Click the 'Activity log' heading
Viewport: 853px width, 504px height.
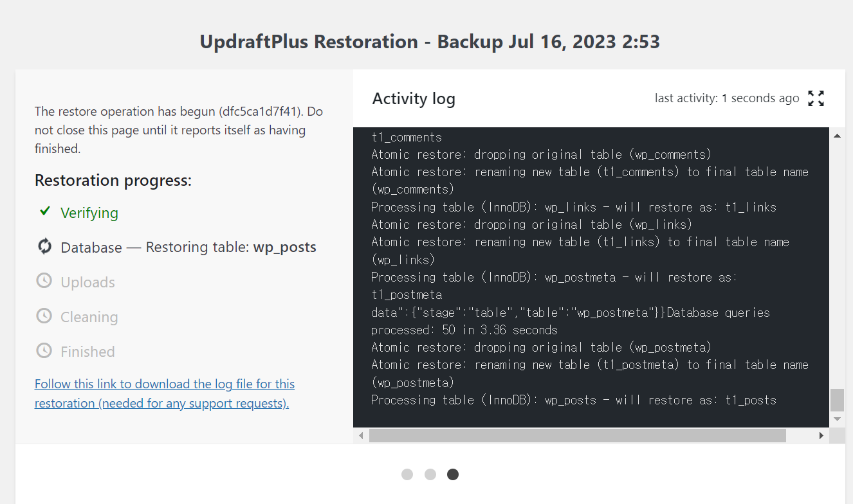414,99
